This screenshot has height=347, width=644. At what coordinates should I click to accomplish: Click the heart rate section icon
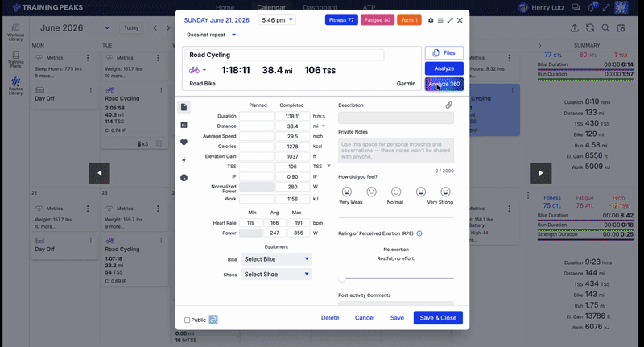coord(184,143)
